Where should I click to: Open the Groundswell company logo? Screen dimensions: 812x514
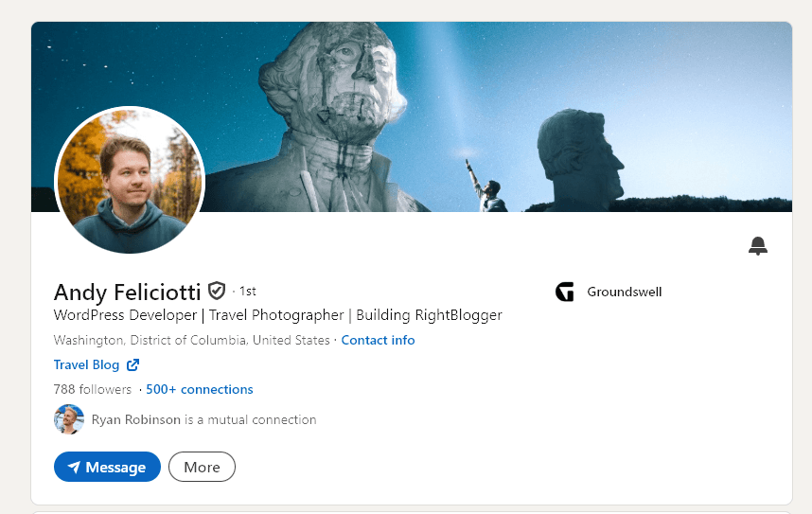(x=564, y=292)
